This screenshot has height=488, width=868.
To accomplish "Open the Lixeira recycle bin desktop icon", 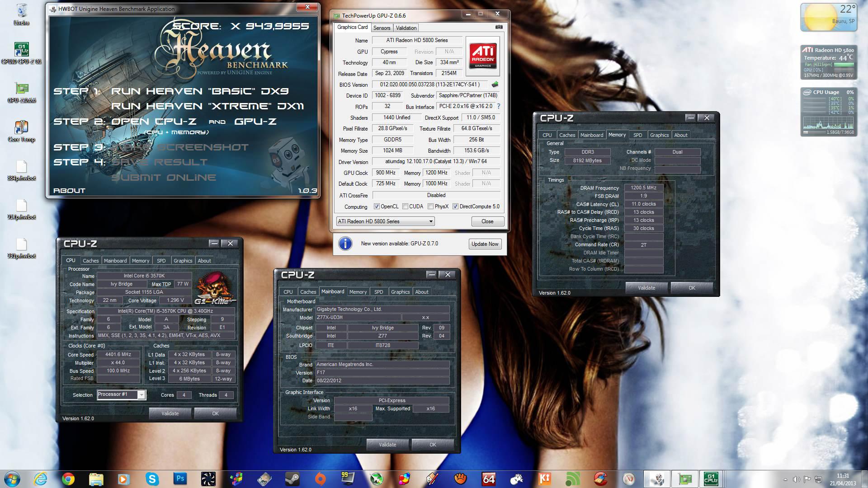I will pyautogui.click(x=21, y=14).
